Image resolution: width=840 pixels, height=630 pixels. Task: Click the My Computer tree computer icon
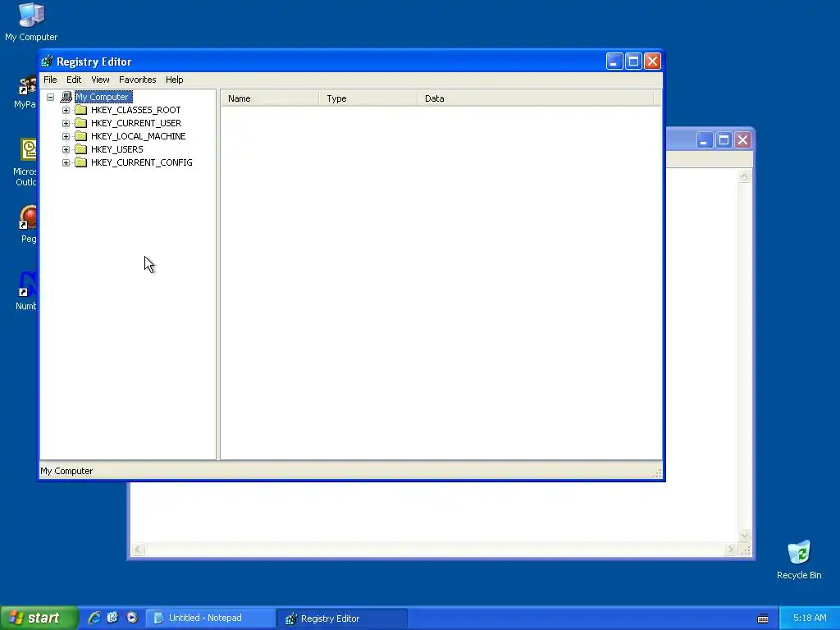(66, 97)
